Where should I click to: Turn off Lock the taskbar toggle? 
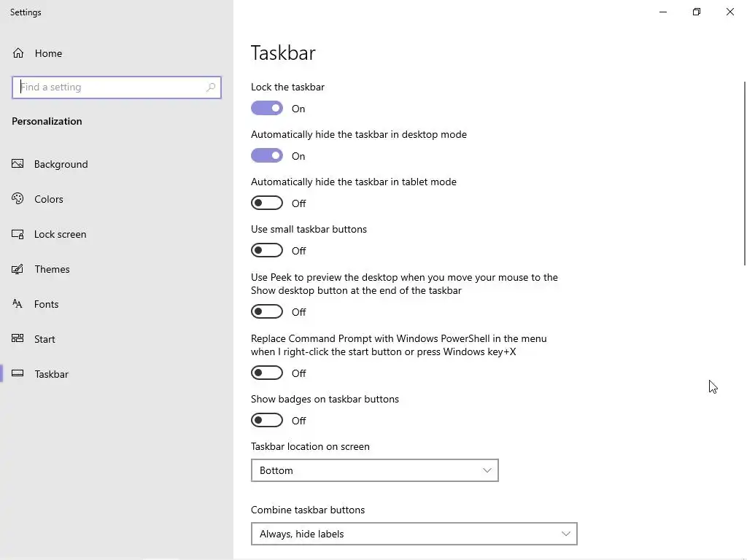(267, 109)
